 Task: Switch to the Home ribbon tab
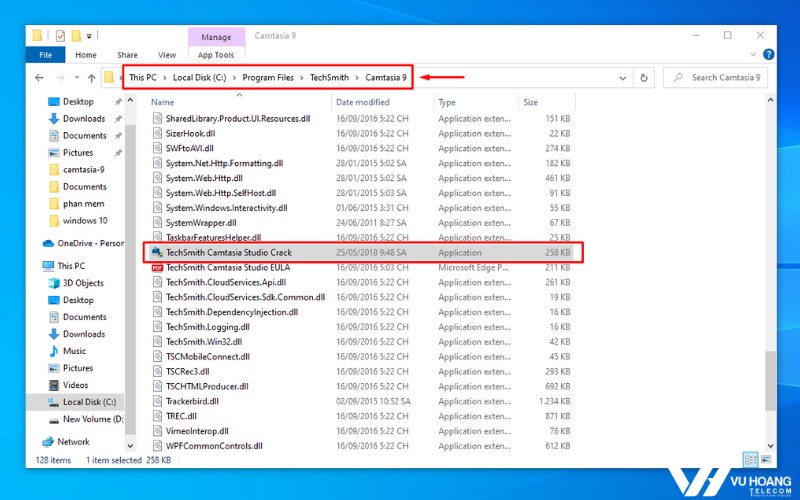point(86,55)
